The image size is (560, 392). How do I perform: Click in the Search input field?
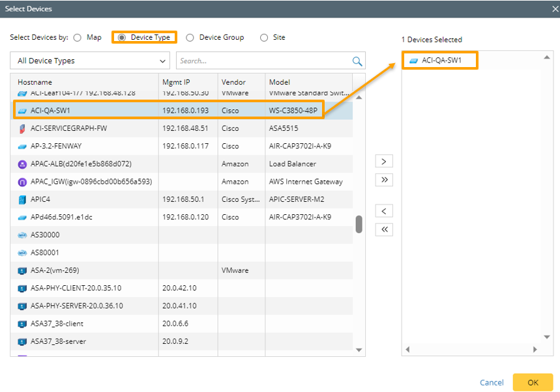264,61
